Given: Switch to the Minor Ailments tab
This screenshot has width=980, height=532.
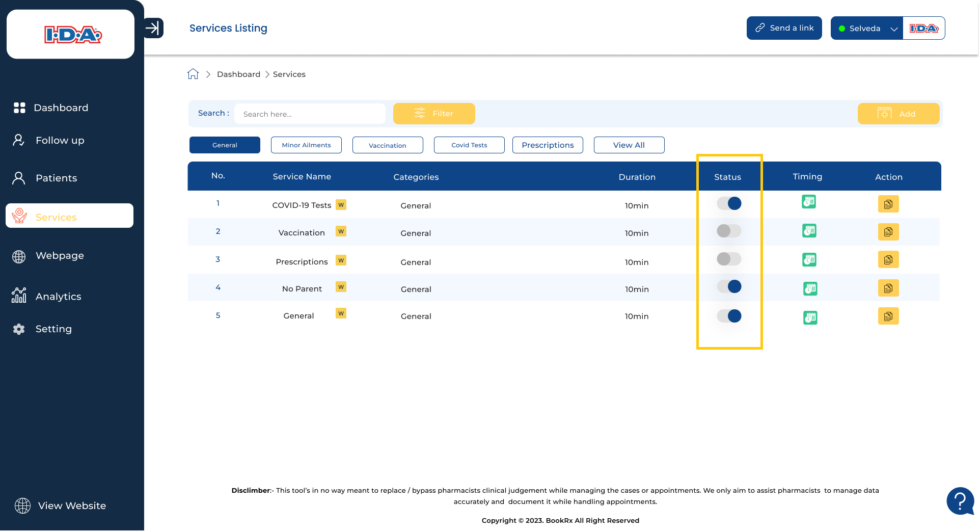Looking at the screenshot, I should [x=306, y=145].
